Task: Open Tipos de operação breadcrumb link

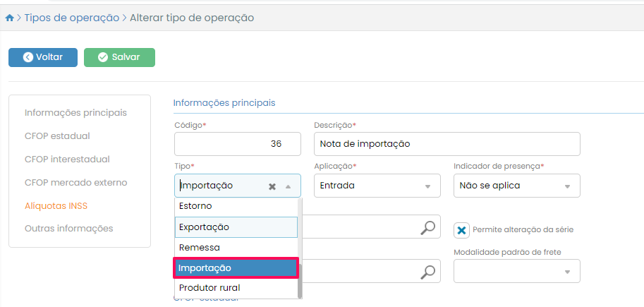Action: tap(71, 18)
